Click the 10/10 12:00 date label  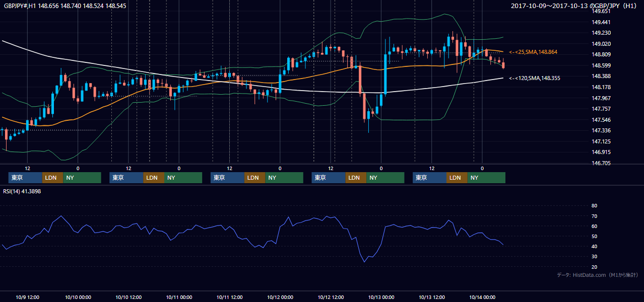(128, 297)
